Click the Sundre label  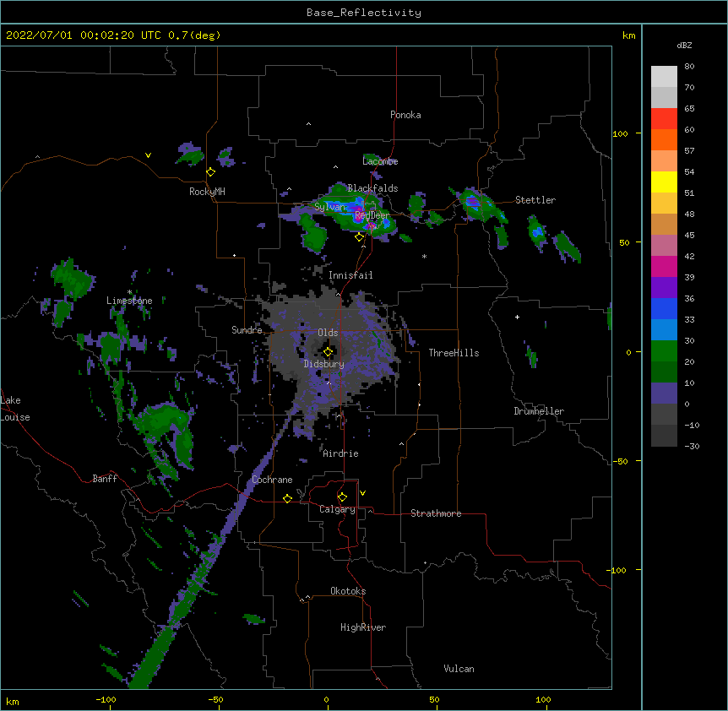[247, 330]
